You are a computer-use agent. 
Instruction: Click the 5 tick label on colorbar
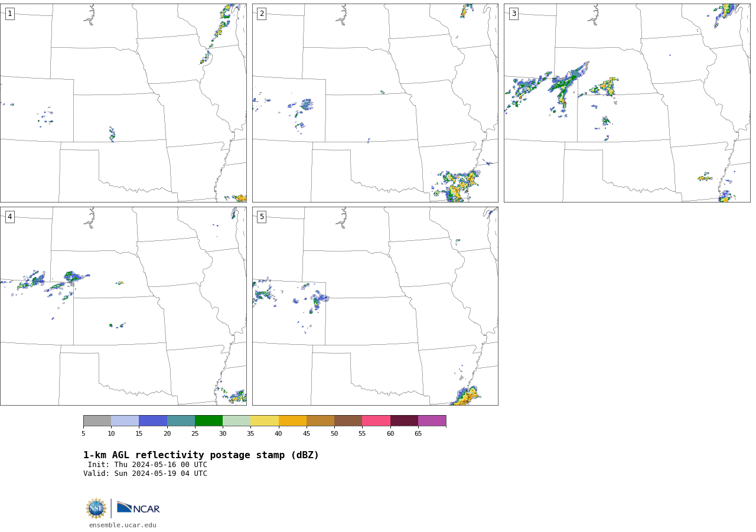[x=83, y=434]
